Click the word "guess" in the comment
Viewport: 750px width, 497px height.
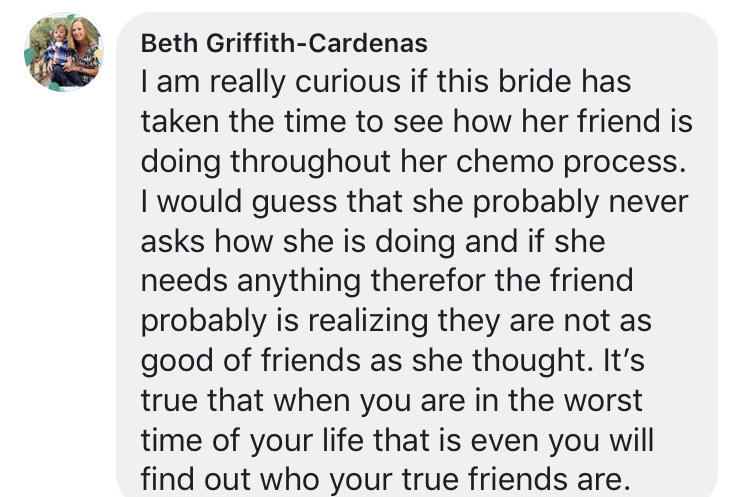pyautogui.click(x=294, y=203)
